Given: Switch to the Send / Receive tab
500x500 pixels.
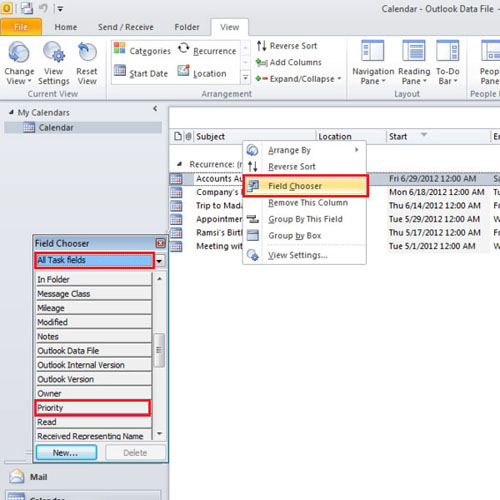Looking at the screenshot, I should (126, 27).
